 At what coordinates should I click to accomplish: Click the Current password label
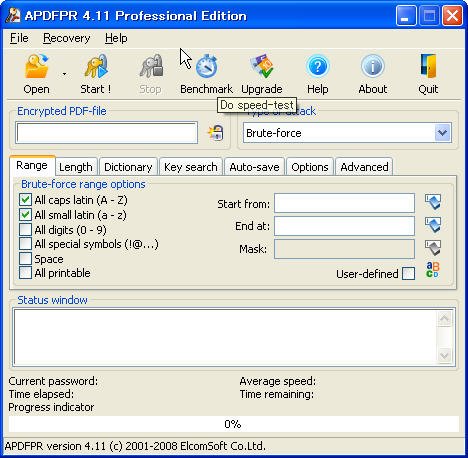(x=53, y=381)
